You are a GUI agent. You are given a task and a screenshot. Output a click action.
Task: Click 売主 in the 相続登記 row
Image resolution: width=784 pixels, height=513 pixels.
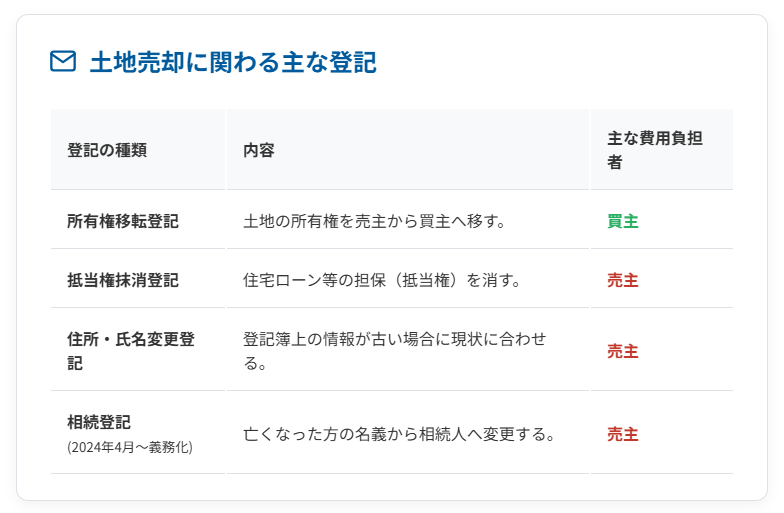622,434
